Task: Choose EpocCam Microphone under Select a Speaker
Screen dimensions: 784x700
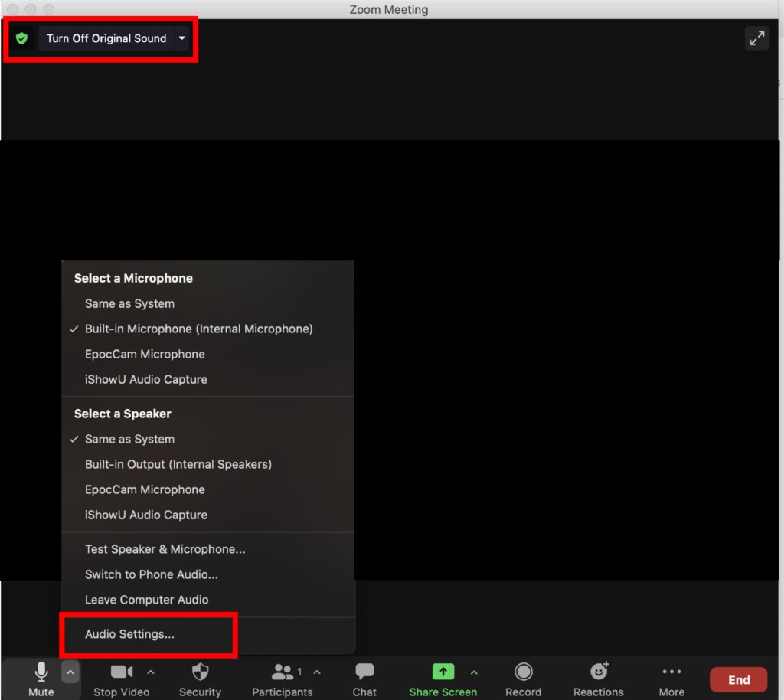Action: [x=207, y=489]
